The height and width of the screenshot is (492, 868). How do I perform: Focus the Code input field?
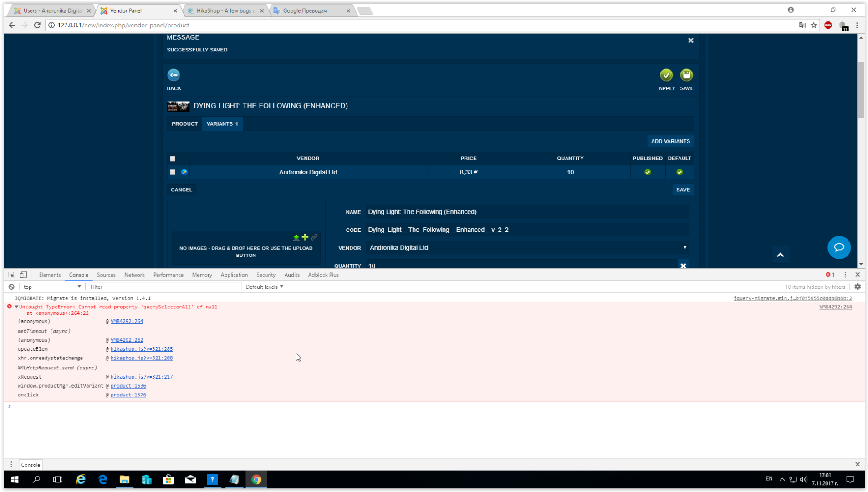coord(527,230)
